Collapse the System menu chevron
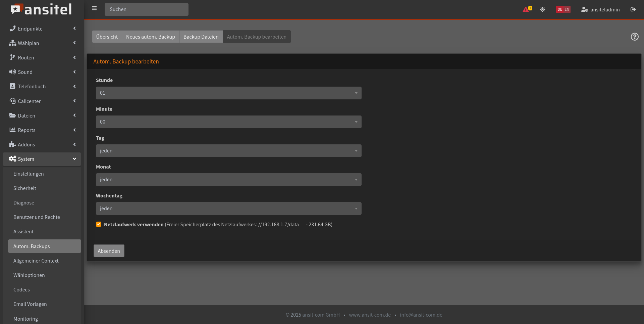This screenshot has height=324, width=644. click(x=74, y=159)
